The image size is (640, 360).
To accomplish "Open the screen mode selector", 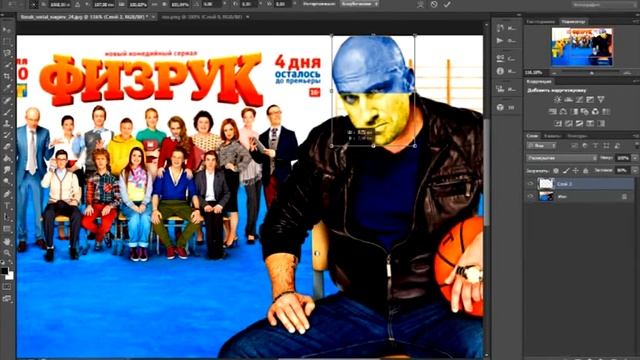I will pos(7,299).
